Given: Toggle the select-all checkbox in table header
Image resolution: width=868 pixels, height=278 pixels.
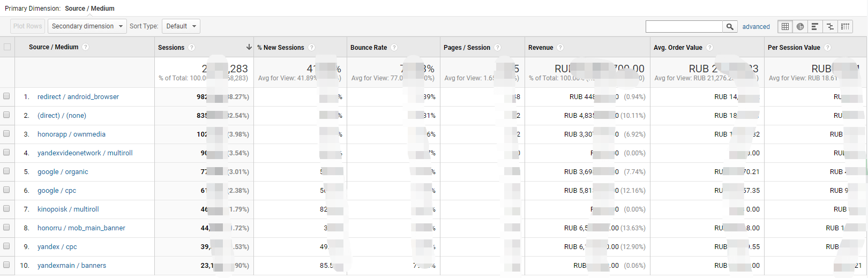Looking at the screenshot, I should click(x=8, y=47).
